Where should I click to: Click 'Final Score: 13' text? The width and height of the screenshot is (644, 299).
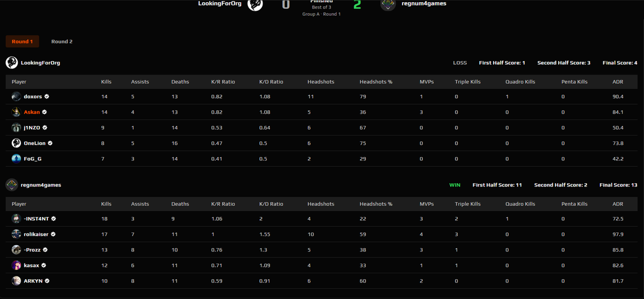618,185
